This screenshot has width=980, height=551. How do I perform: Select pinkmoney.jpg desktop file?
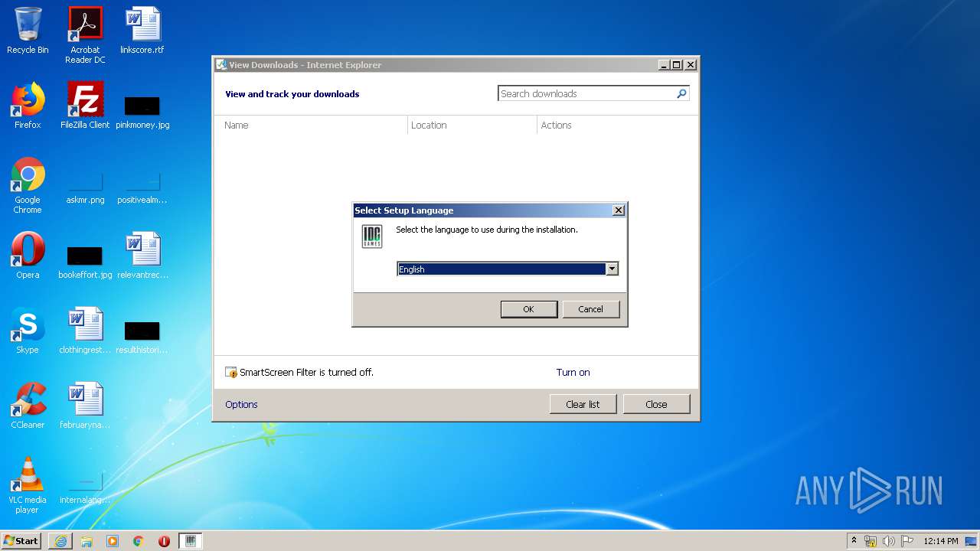point(142,112)
